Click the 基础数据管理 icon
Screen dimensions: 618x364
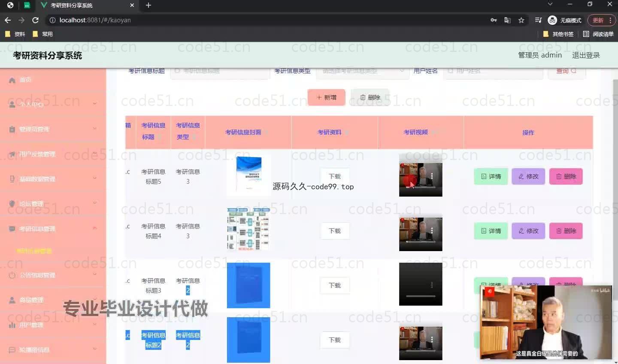12,179
